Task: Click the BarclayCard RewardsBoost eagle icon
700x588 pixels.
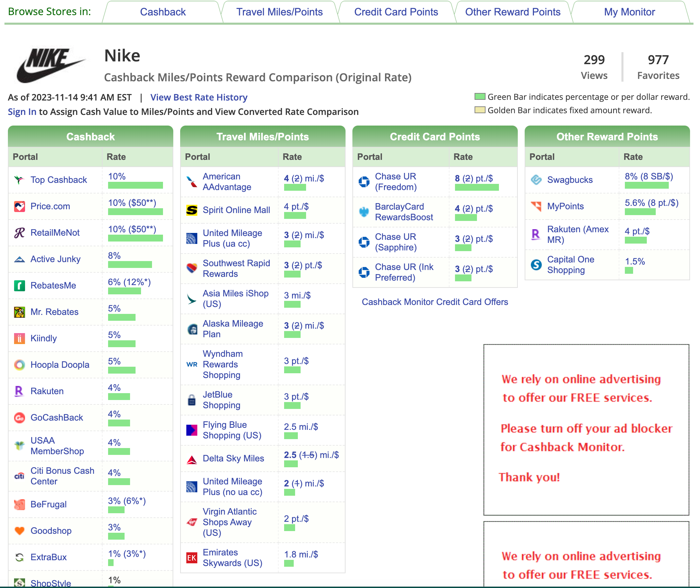Action: point(364,212)
